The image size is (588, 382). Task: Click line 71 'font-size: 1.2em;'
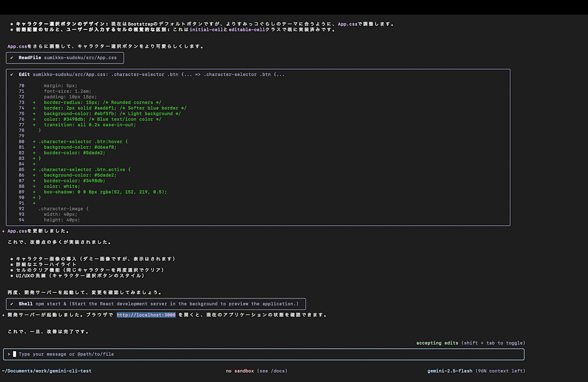click(x=68, y=91)
